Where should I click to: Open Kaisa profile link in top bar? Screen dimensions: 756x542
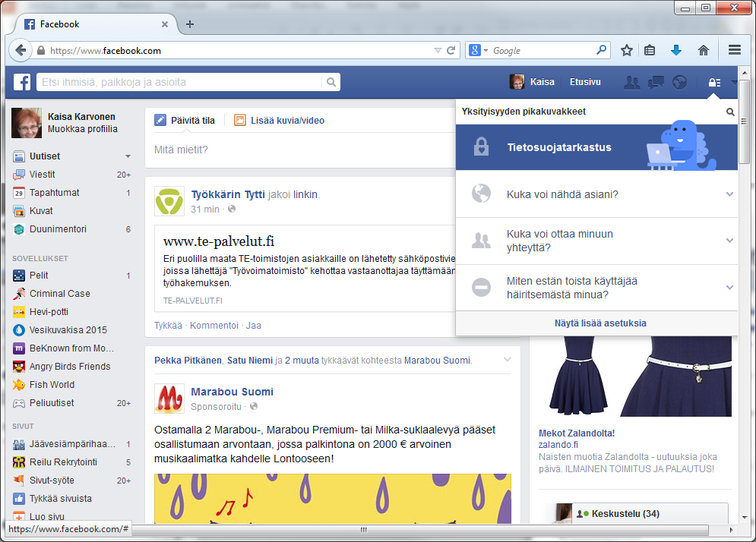tap(542, 82)
